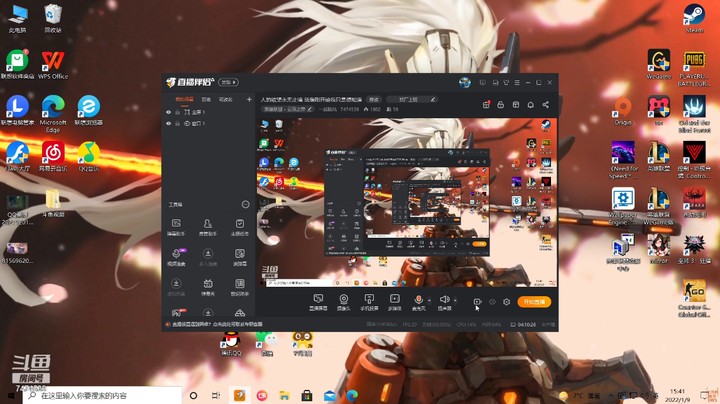Image resolution: width=720 pixels, height=404 pixels.
Task: Open the streaming settings gear icon
Action: 506,302
